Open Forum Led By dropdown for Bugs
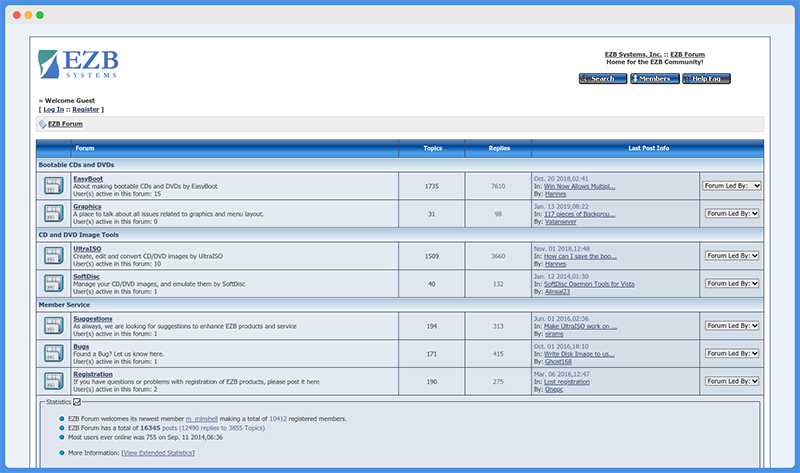 [x=732, y=353]
